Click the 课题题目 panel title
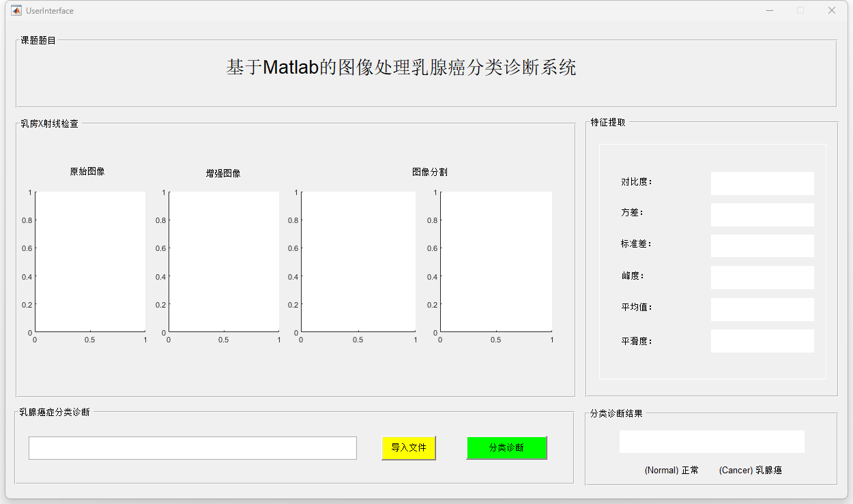853x504 pixels. click(x=38, y=41)
